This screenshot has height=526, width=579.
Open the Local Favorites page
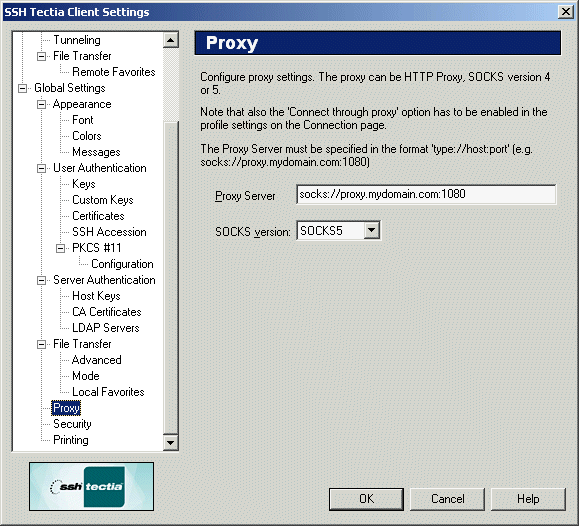(x=108, y=392)
